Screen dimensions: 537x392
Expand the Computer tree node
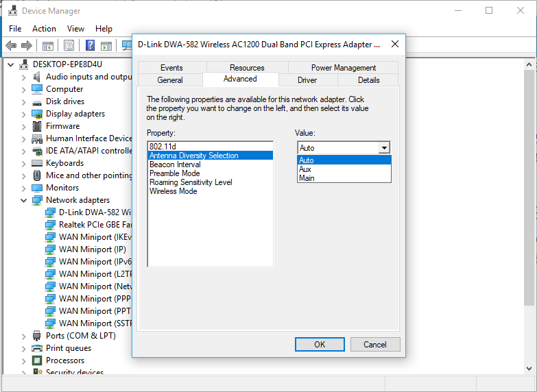[23, 90]
